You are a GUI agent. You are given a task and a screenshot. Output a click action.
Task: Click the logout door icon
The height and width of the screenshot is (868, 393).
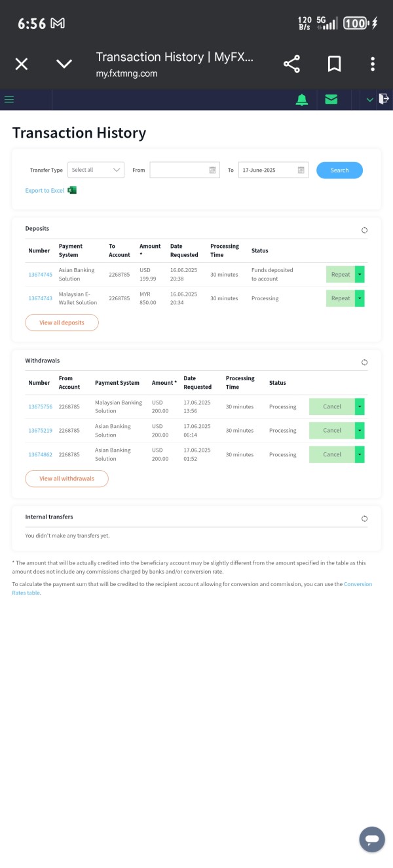pos(384,99)
